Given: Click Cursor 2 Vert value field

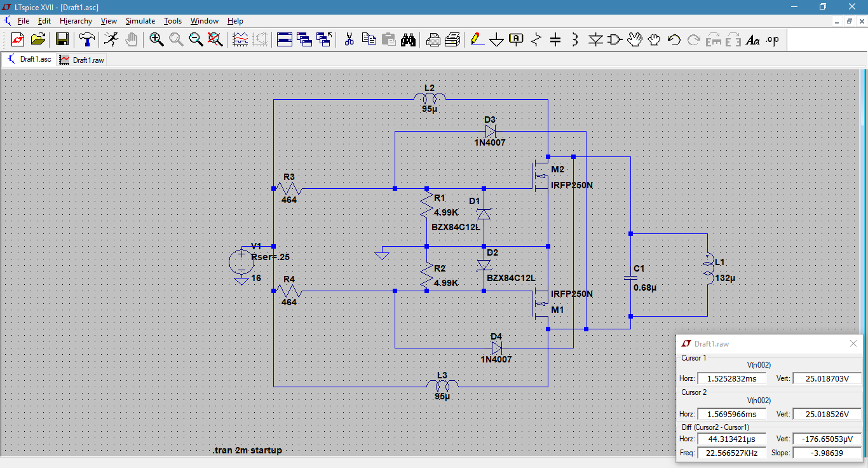Looking at the screenshot, I should [x=827, y=414].
